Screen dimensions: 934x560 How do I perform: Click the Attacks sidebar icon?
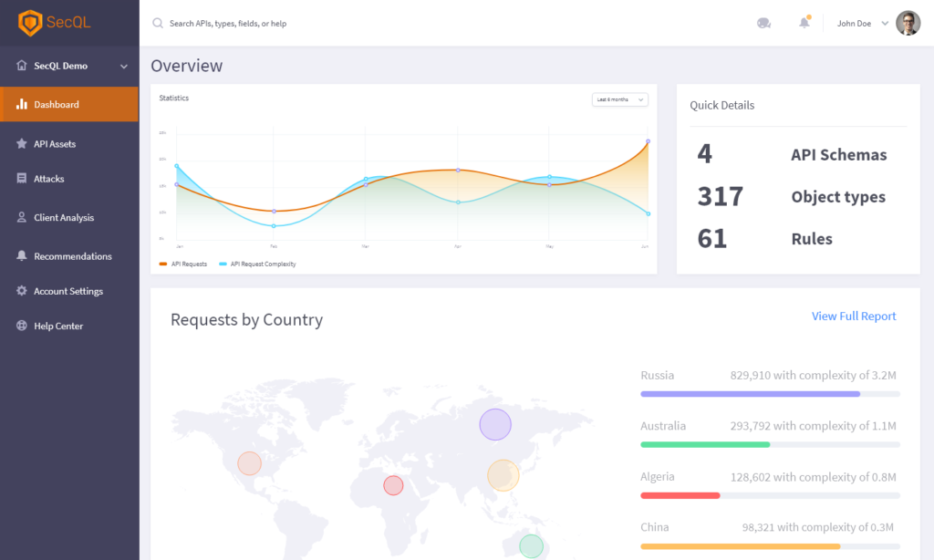point(22,179)
